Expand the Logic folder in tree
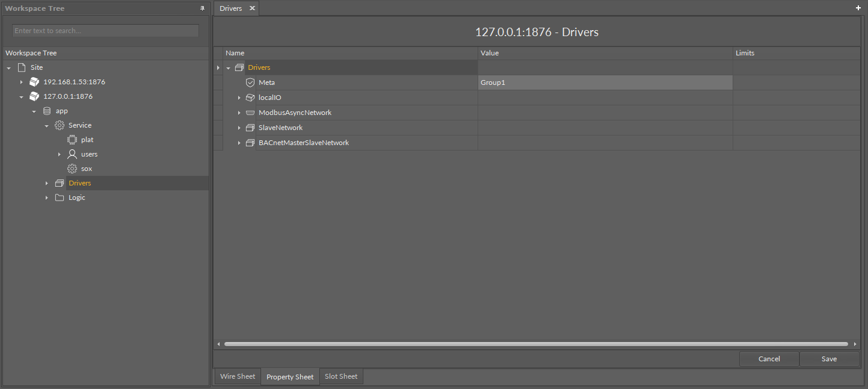This screenshot has height=389, width=868. click(x=47, y=198)
